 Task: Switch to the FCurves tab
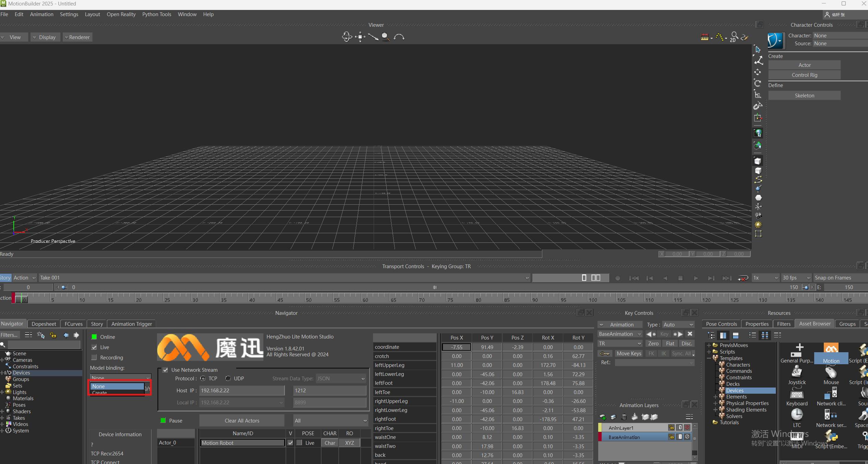73,324
